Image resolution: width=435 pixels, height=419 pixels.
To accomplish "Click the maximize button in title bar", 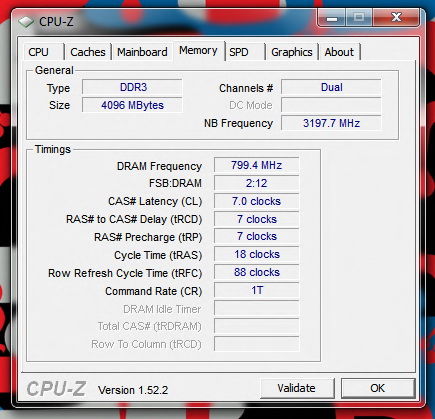I will click(359, 17).
